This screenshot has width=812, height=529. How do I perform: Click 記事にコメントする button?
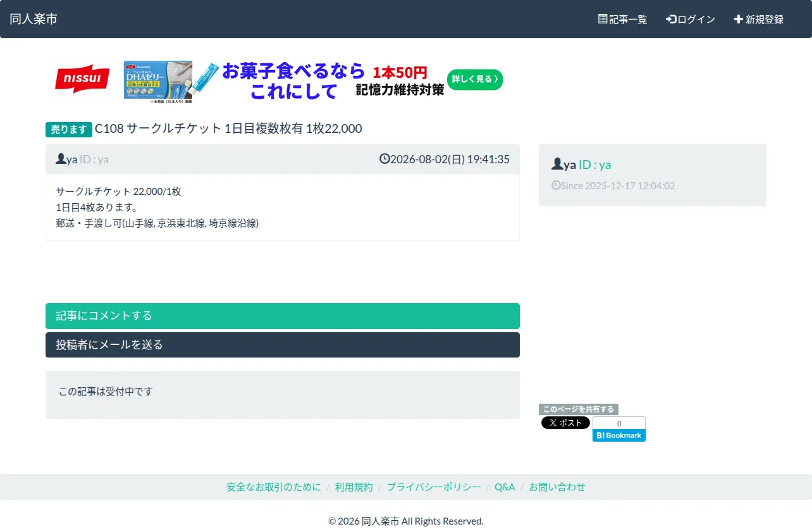[283, 316]
